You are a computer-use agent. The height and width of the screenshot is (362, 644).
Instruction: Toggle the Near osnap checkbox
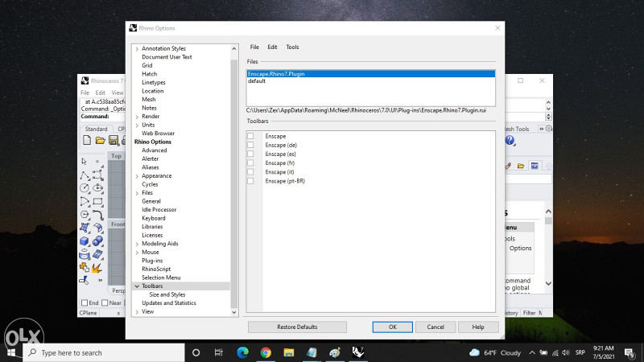tap(105, 303)
